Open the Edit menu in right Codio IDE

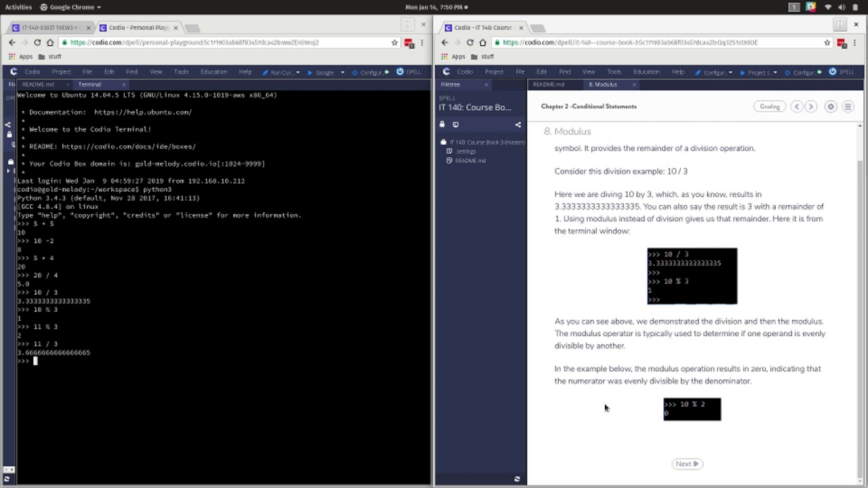click(x=541, y=72)
